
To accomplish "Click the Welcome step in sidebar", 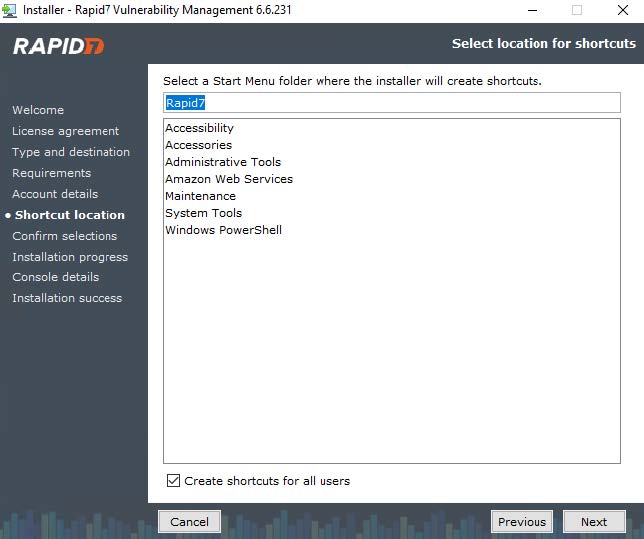I will click(38, 110).
